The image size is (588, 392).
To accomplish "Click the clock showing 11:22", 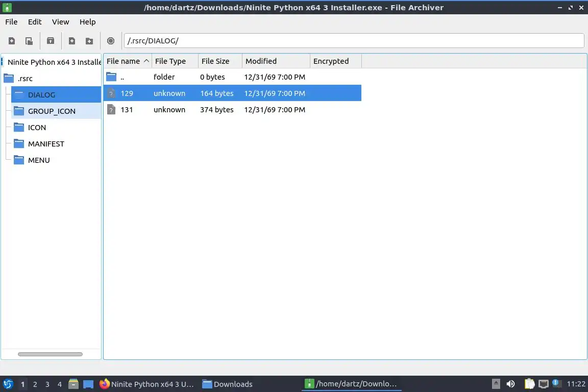I will 576,384.
